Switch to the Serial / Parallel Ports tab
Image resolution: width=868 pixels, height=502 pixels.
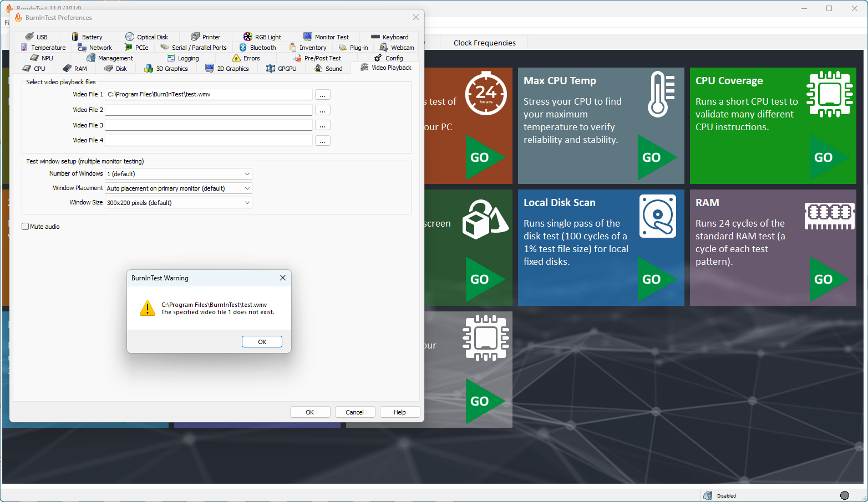pos(194,48)
